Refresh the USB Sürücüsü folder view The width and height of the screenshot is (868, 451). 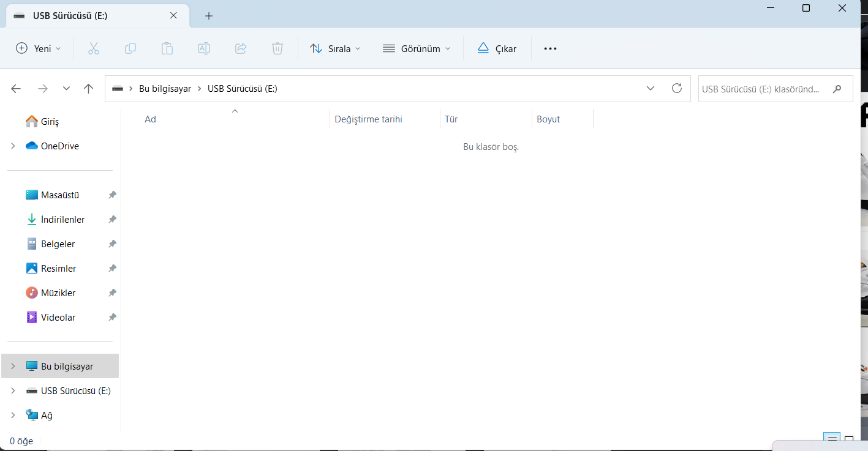pos(677,88)
